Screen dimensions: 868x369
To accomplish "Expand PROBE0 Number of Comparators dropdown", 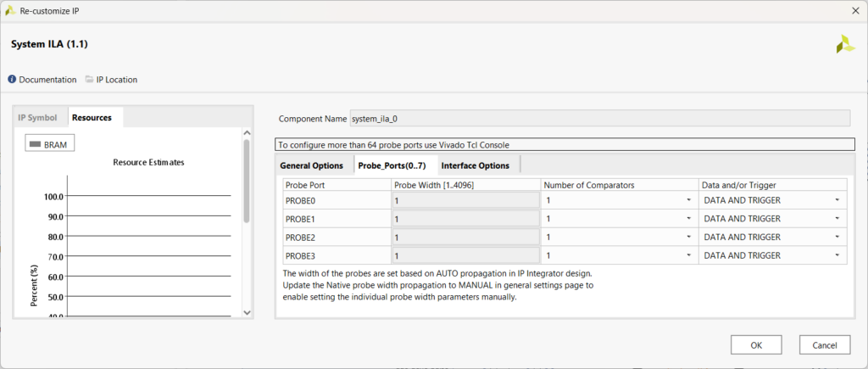I will [619, 200].
